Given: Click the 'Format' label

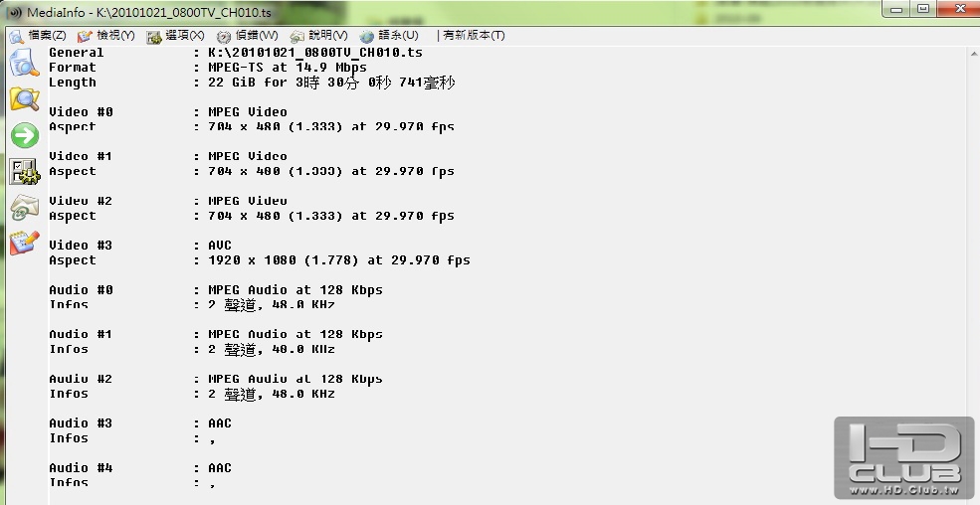Looking at the screenshot, I should [73, 68].
